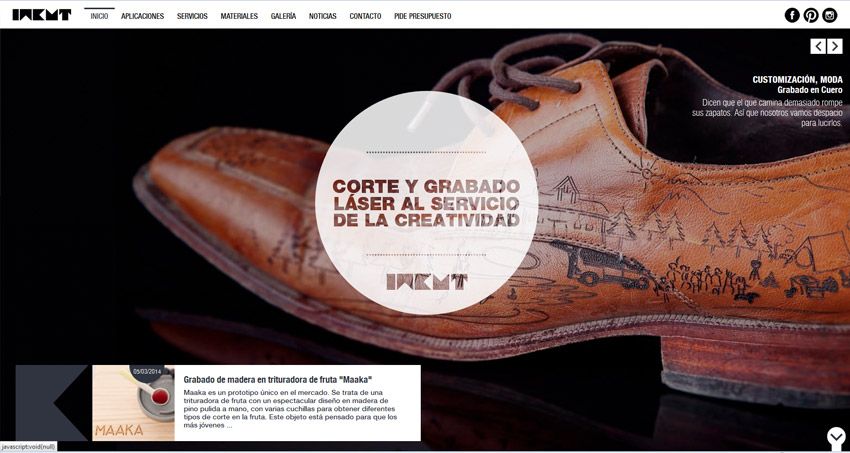This screenshot has height=453, width=850.
Task: Click the central circle INKMT logo
Action: [x=427, y=282]
